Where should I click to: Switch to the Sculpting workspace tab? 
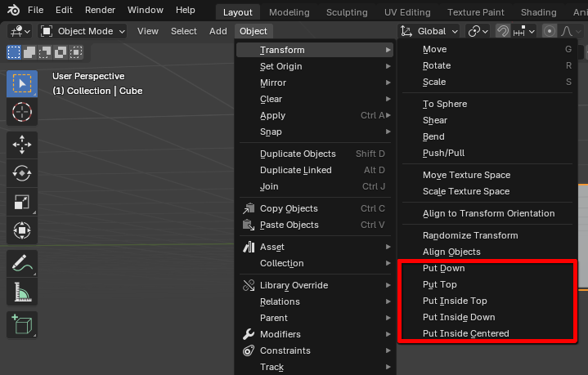[x=347, y=12]
